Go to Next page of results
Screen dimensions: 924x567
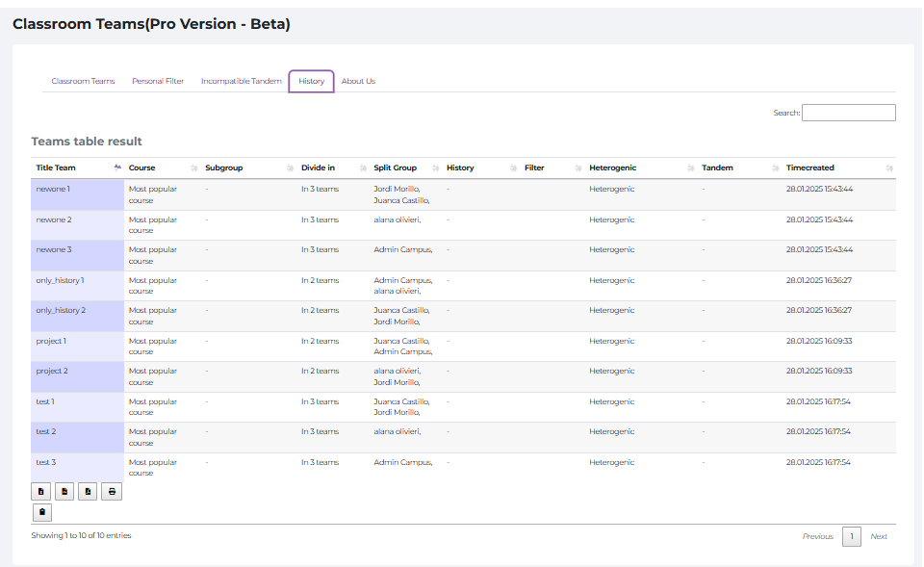coord(878,536)
